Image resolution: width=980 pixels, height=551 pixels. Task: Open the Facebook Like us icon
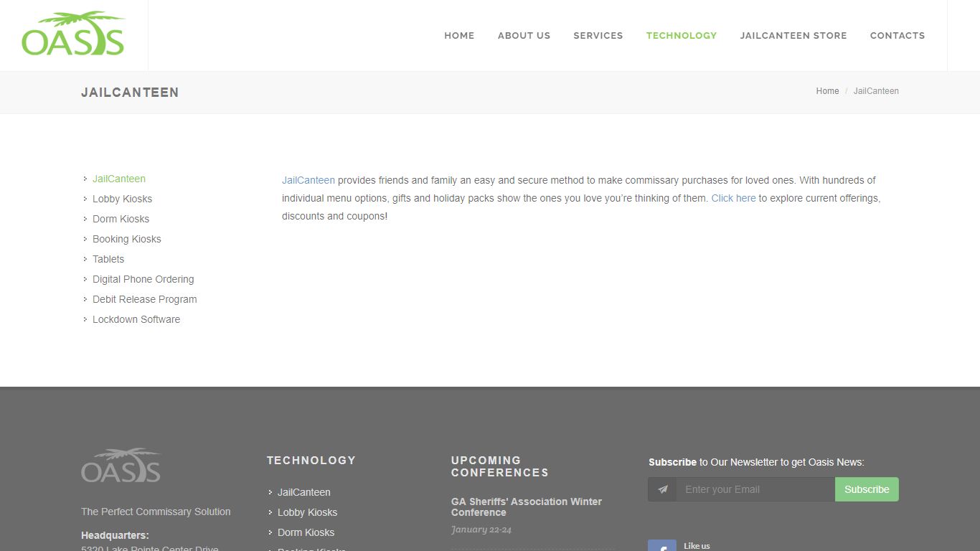click(x=662, y=546)
